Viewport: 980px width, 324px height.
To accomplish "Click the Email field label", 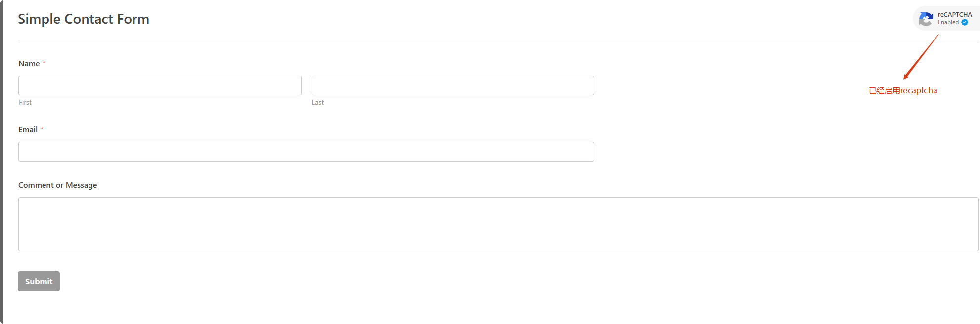I will click(28, 129).
